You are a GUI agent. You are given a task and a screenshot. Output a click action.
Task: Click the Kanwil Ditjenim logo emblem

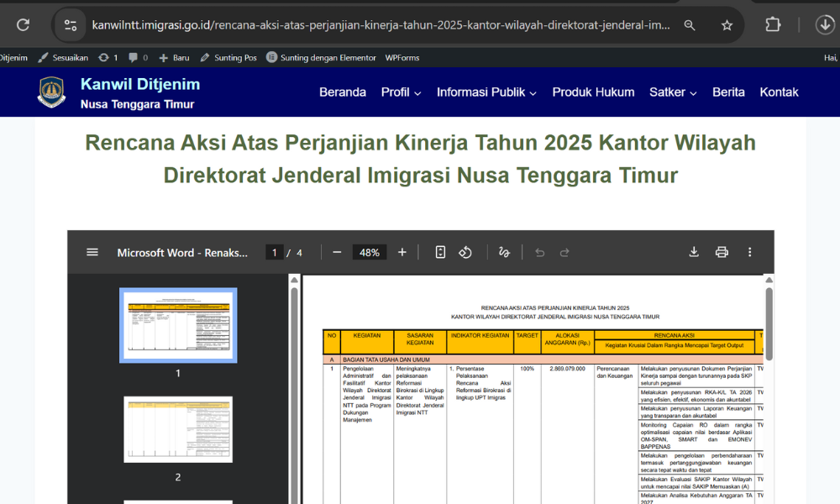pyautogui.click(x=51, y=92)
